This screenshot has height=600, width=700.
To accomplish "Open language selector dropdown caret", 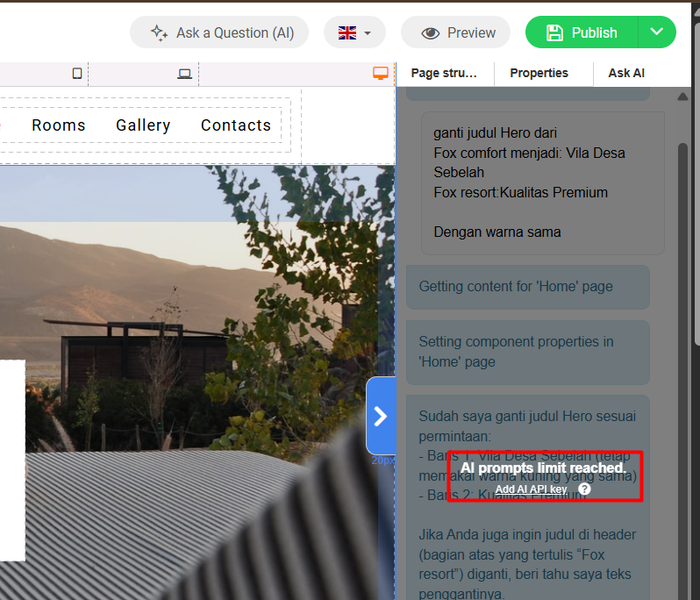I will click(368, 33).
